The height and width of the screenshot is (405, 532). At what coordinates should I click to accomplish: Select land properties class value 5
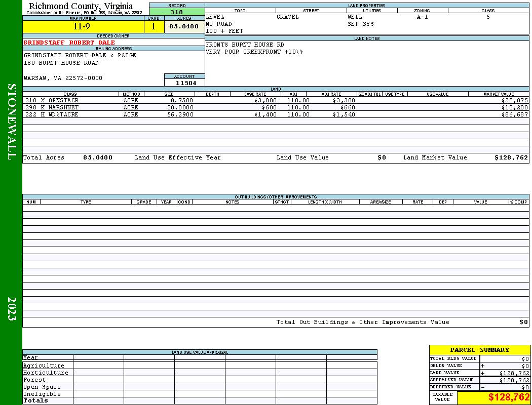[488, 17]
